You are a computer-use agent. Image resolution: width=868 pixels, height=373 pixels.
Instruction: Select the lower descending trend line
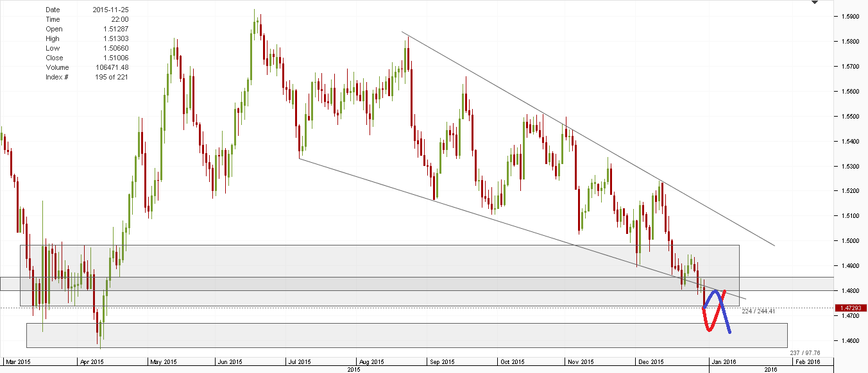pyautogui.click(x=523, y=229)
